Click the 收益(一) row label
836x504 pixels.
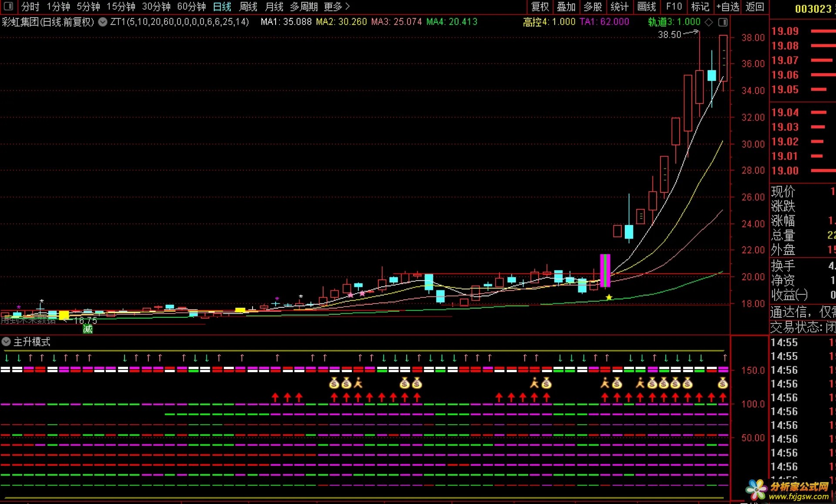coord(789,295)
